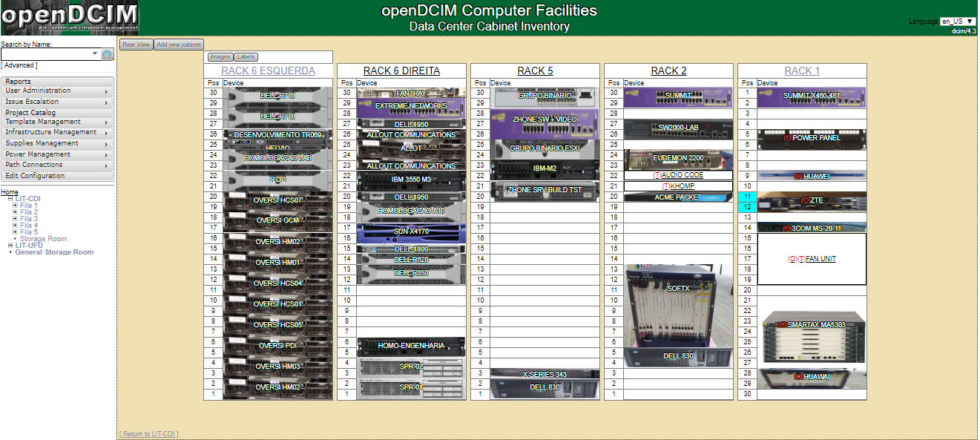Click the SUN X4170 server image
980x440 pixels.
tap(411, 231)
